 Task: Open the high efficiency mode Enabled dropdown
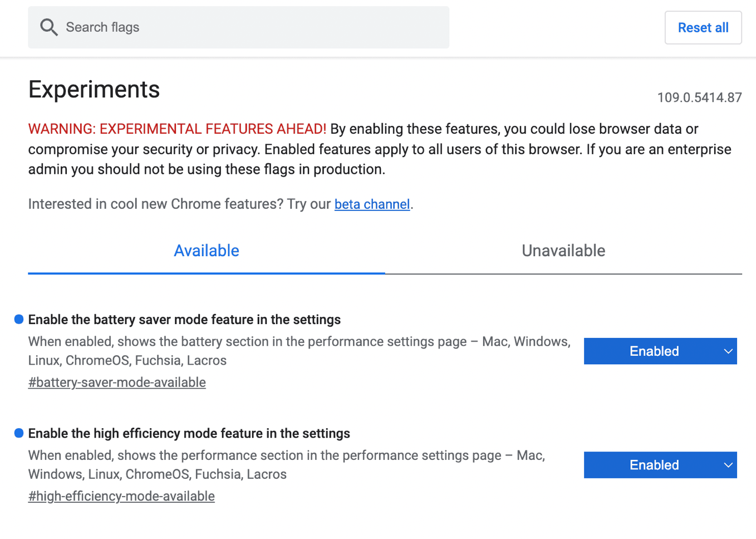tap(660, 465)
